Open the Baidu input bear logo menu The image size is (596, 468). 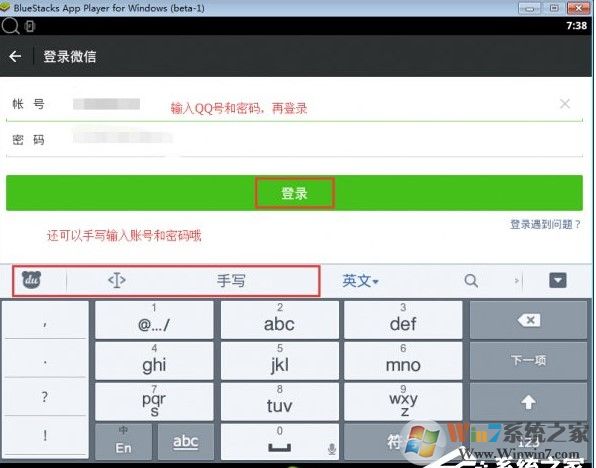click(32, 280)
